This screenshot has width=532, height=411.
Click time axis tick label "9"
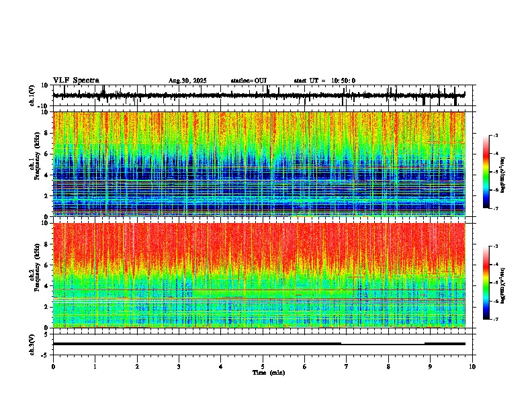(x=430, y=367)
